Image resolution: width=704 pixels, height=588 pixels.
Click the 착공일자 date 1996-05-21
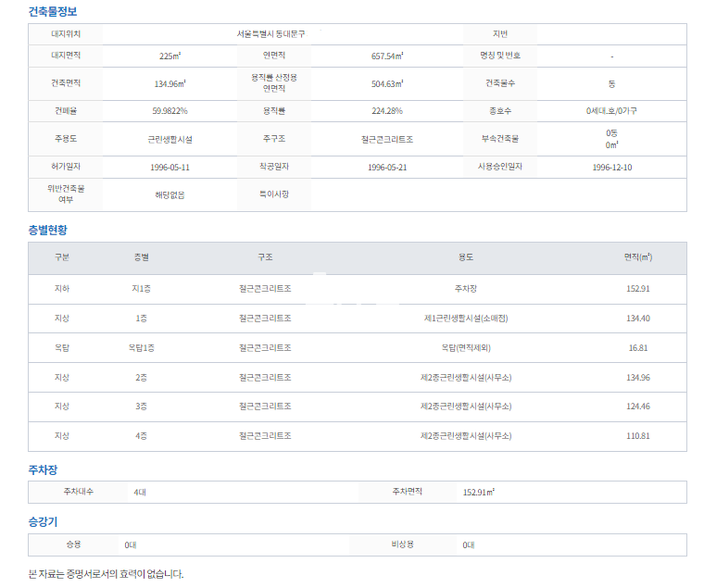pyautogui.click(x=387, y=168)
